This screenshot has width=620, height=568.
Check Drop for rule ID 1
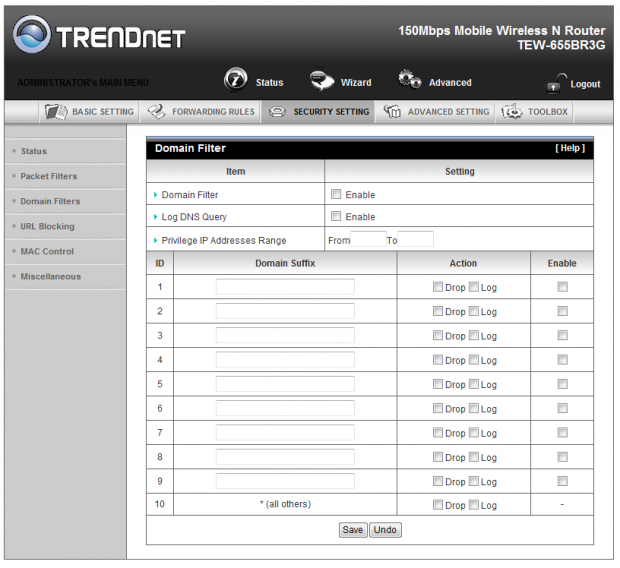click(438, 287)
